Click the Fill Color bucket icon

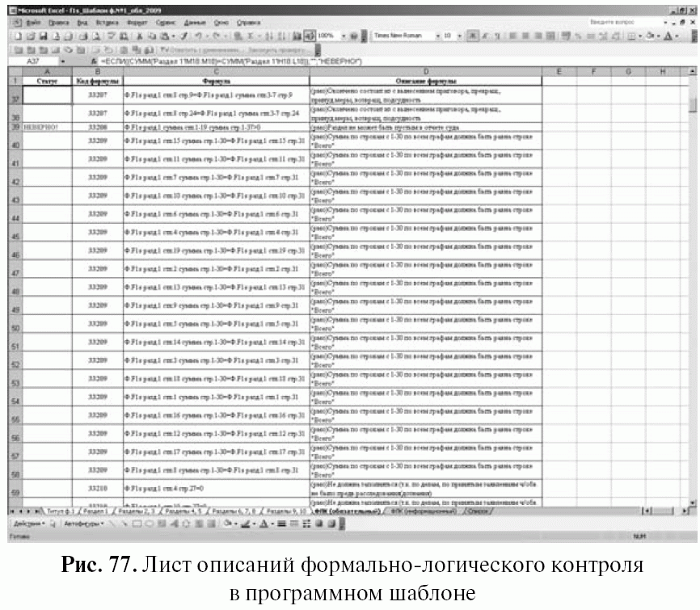pyautogui.click(x=650, y=36)
